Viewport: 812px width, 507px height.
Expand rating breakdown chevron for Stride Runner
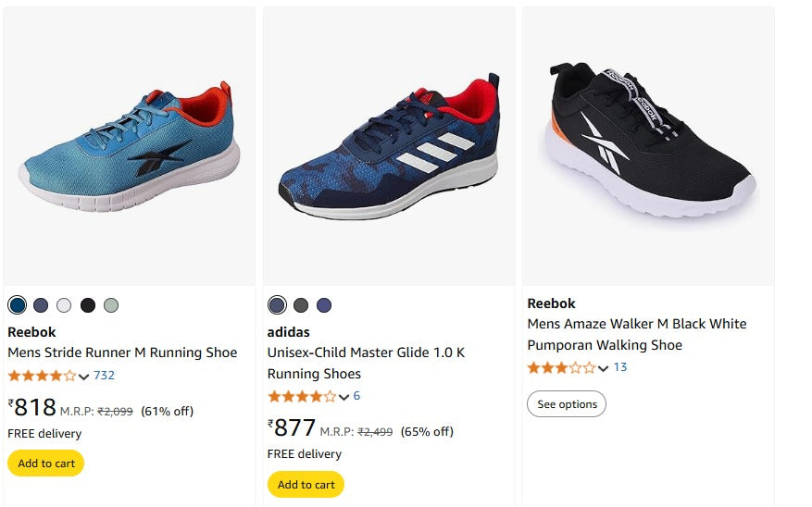click(84, 377)
